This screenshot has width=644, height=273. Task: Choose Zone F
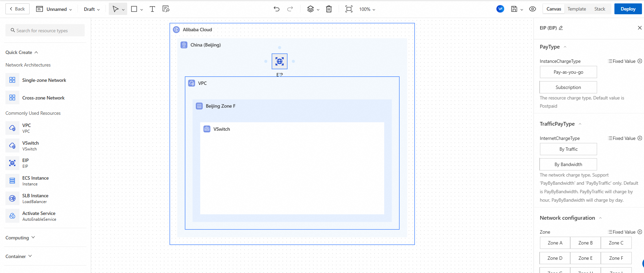(x=616, y=258)
